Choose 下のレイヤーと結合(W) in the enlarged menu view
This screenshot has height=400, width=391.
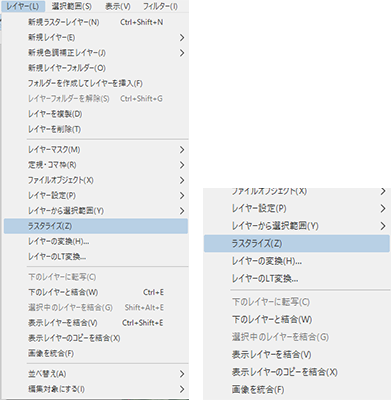[297, 319]
